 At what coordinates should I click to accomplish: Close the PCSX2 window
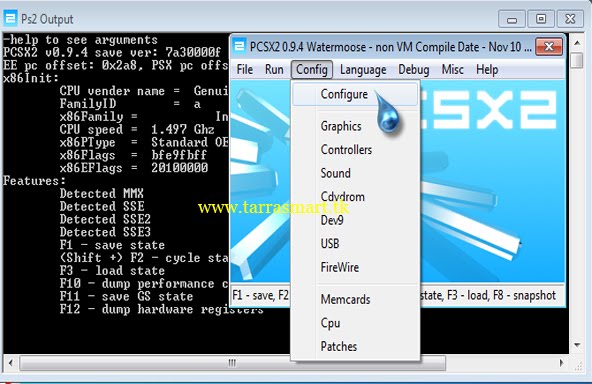tap(549, 46)
